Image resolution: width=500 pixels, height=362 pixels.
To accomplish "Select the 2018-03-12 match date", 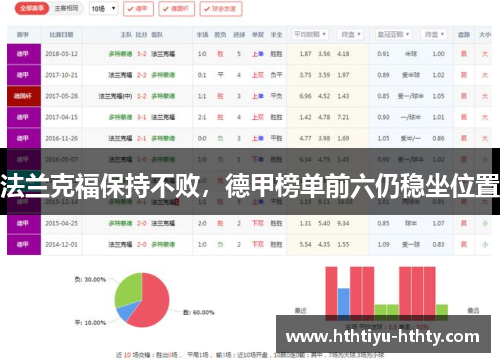I will (x=61, y=54).
